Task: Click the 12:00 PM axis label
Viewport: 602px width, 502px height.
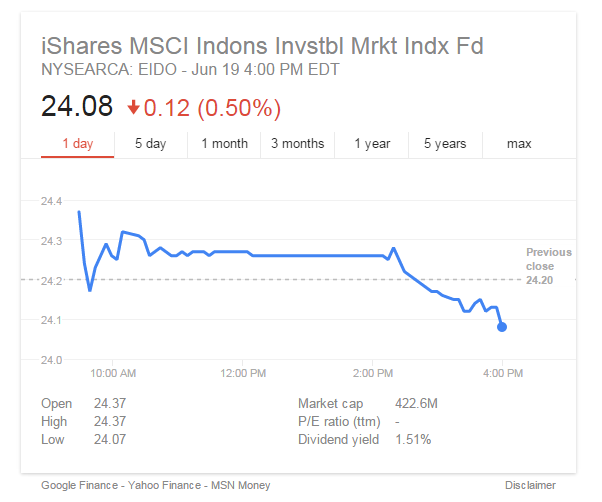Action: [243, 373]
